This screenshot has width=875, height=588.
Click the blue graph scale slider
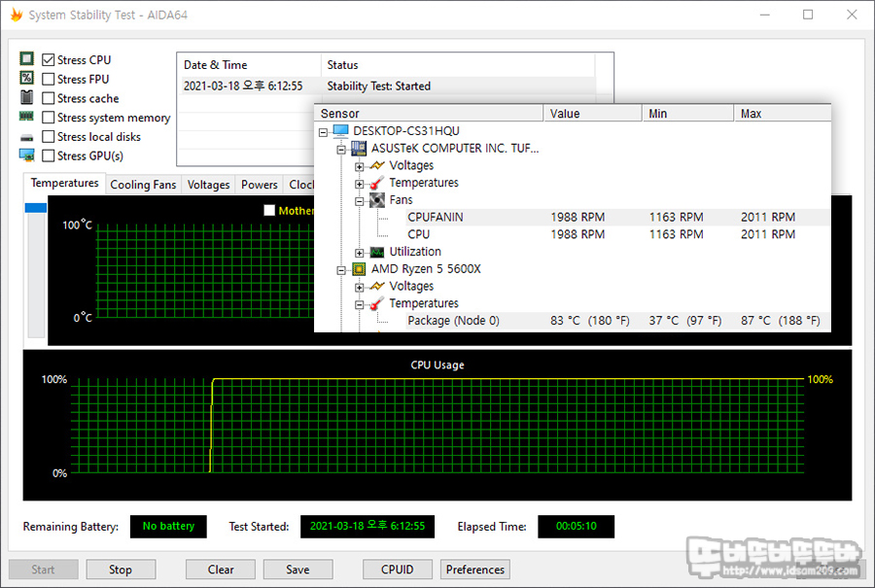click(36, 208)
